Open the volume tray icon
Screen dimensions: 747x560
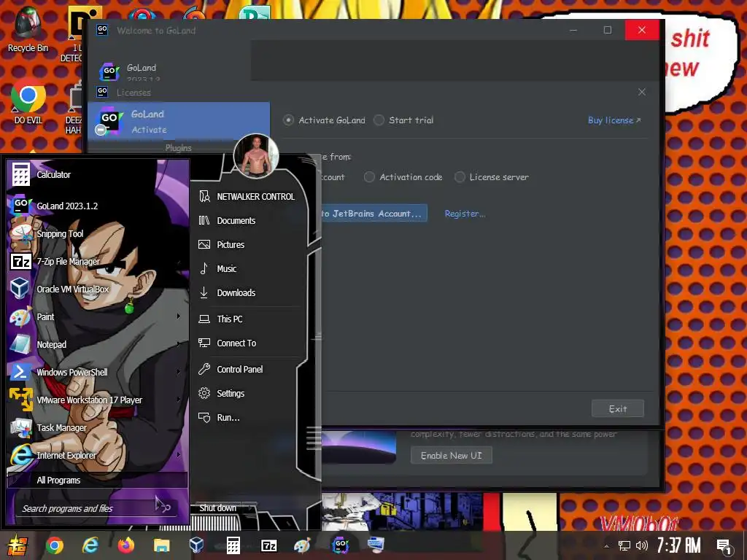(642, 545)
